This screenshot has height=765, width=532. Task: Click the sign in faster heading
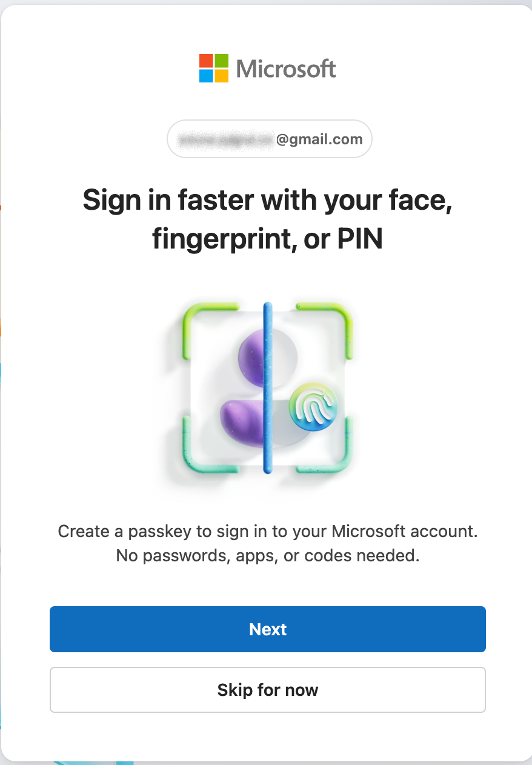[267, 218]
